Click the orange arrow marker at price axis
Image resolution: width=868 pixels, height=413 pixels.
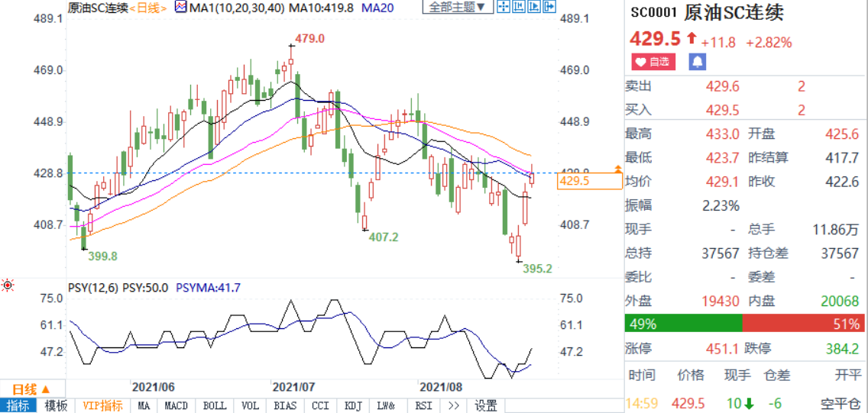coord(617,167)
